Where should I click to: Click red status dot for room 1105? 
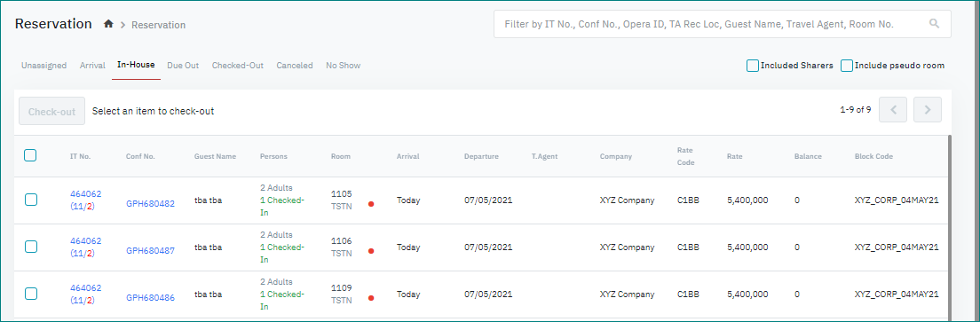[x=371, y=204]
